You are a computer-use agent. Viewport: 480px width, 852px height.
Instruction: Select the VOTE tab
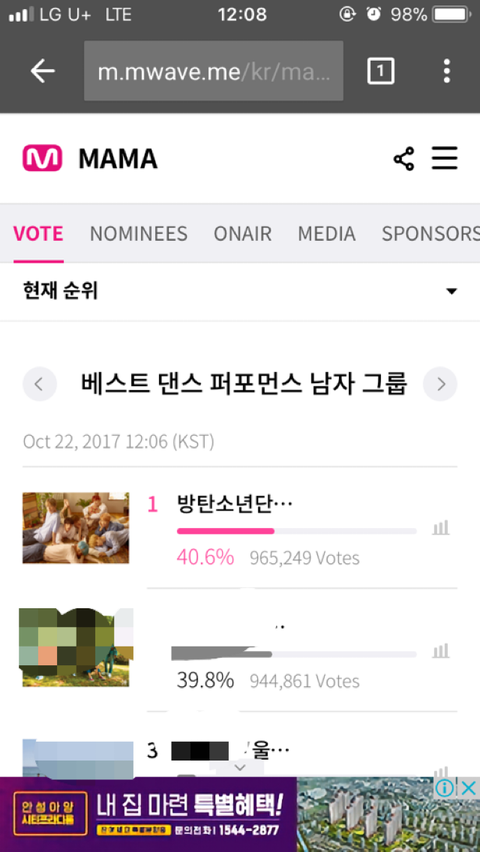tap(38, 234)
